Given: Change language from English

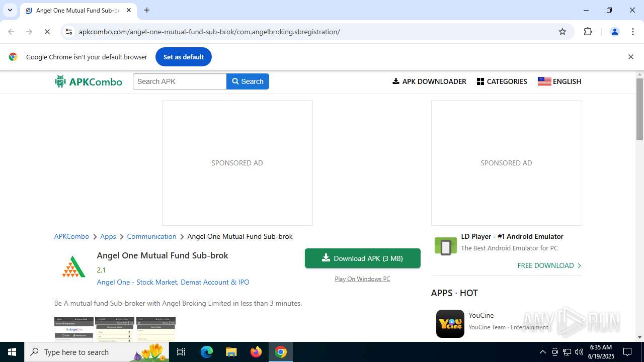Looking at the screenshot, I should tap(559, 81).
